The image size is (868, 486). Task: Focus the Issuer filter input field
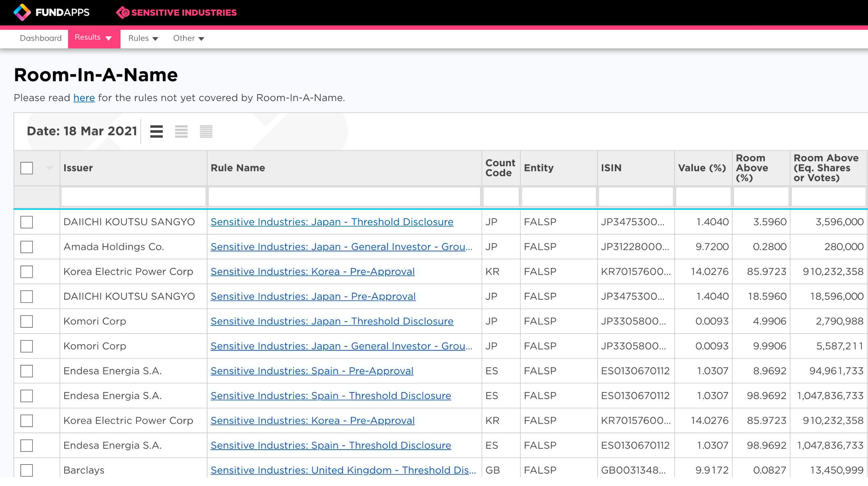133,197
